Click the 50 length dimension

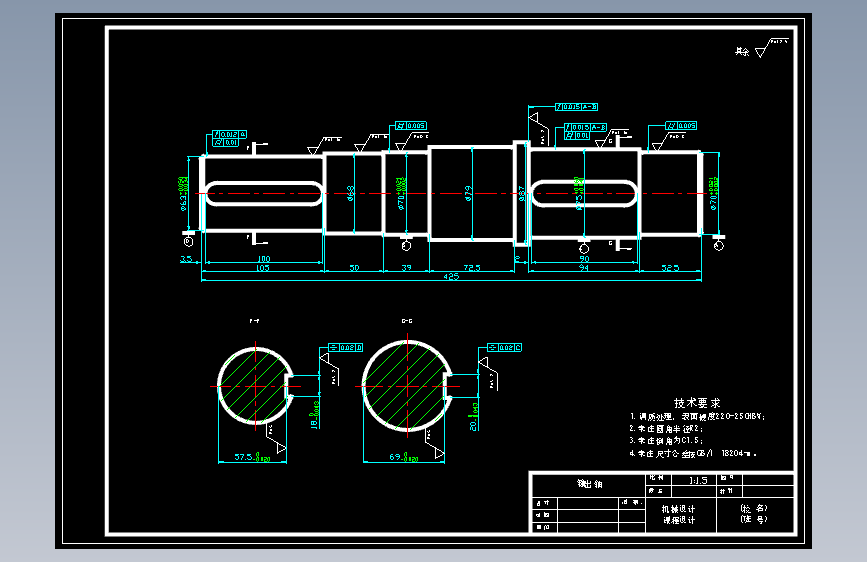354,268
